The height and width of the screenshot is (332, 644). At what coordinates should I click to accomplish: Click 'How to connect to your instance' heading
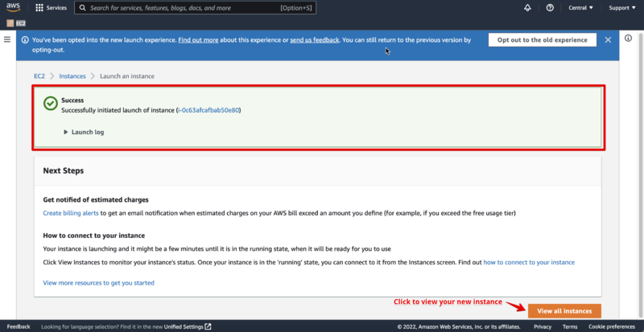(x=94, y=236)
